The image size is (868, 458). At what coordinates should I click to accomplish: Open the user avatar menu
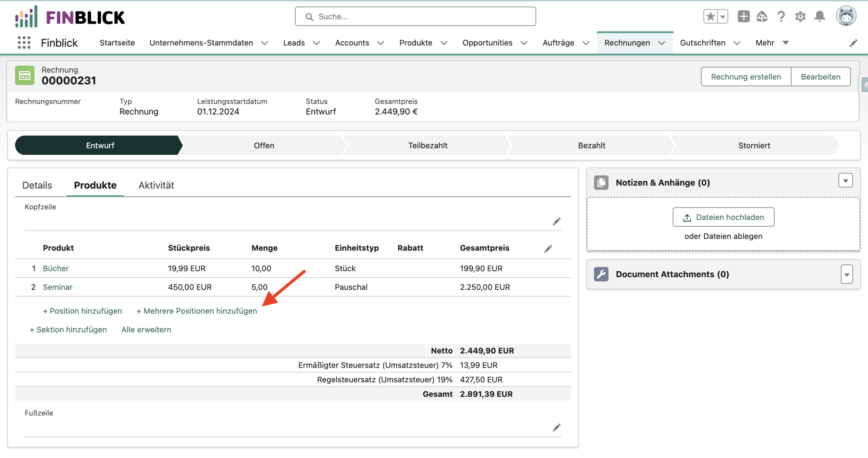pos(847,16)
